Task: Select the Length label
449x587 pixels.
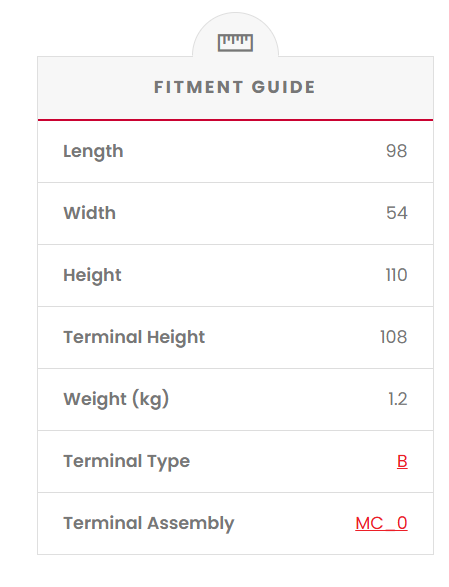Action: coord(93,152)
